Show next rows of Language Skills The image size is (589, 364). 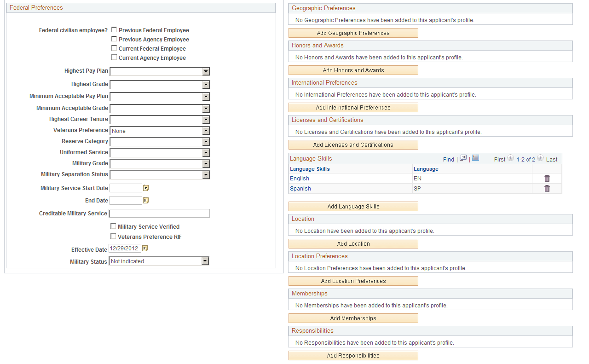540,159
